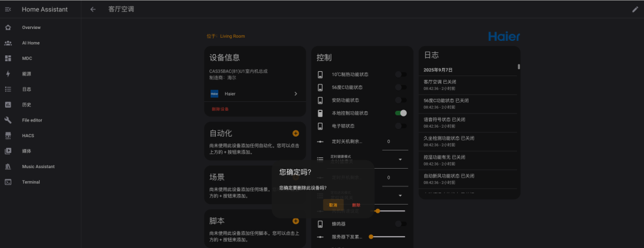This screenshot has height=248, width=644.
Task: Click the 日志 panel scrollbar
Action: pyautogui.click(x=519, y=67)
